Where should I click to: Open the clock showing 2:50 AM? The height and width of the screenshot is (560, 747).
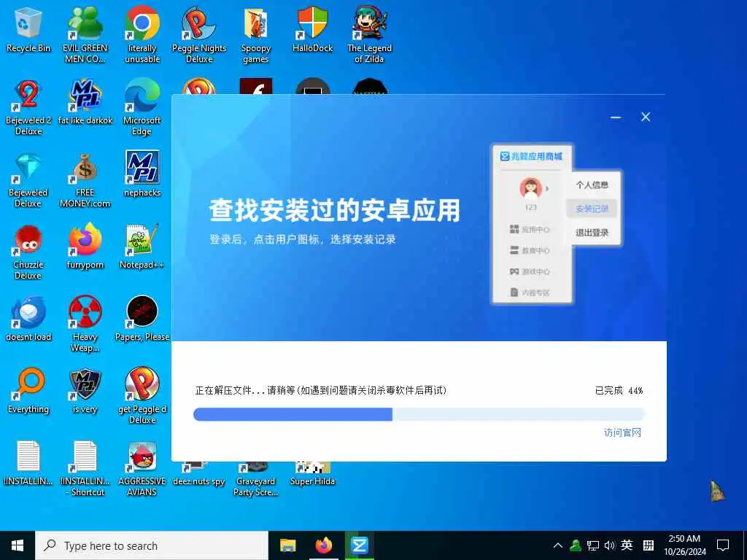click(684, 545)
